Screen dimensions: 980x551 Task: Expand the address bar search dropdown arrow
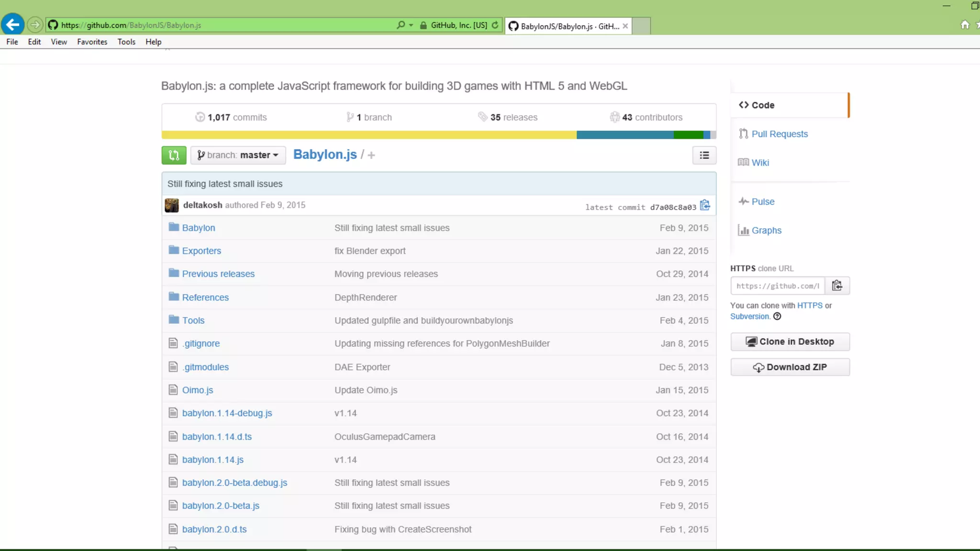411,25
